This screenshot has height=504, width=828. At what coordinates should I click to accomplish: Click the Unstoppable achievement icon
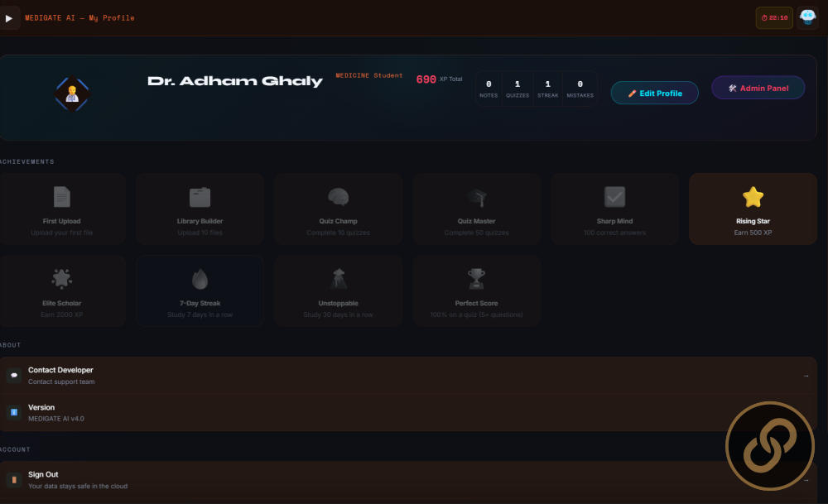point(339,279)
